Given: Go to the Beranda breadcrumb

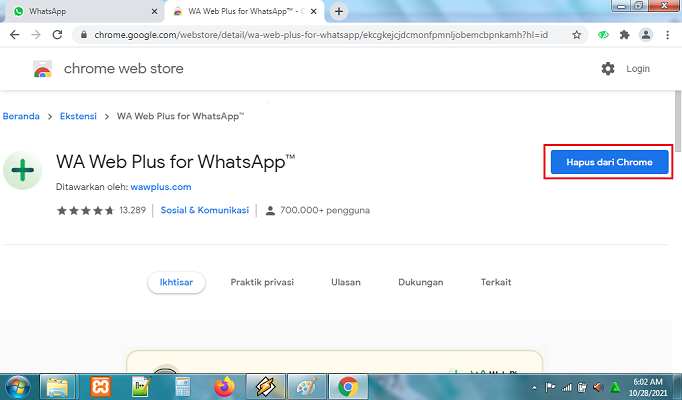Looking at the screenshot, I should coord(21,116).
